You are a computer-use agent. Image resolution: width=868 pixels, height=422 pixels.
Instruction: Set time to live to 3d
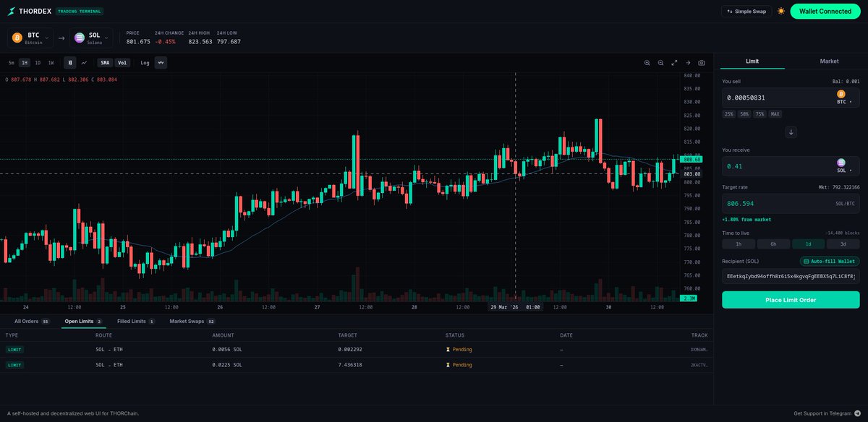click(x=843, y=244)
